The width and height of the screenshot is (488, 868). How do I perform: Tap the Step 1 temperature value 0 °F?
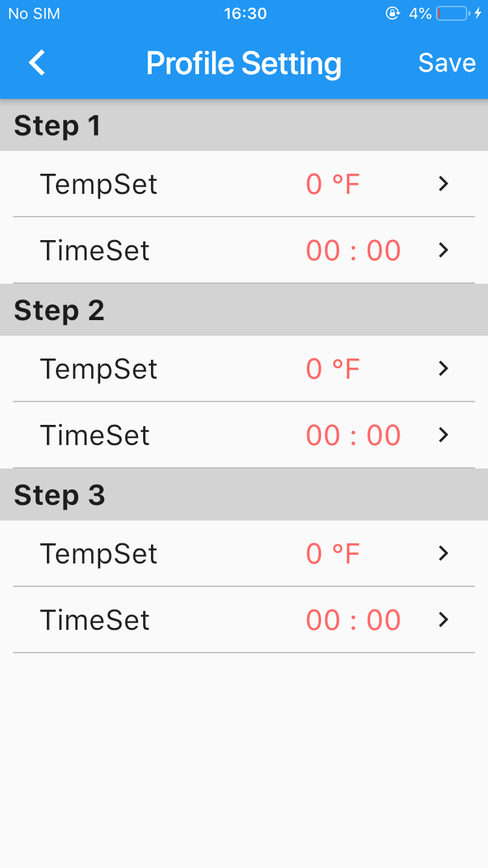coord(332,184)
